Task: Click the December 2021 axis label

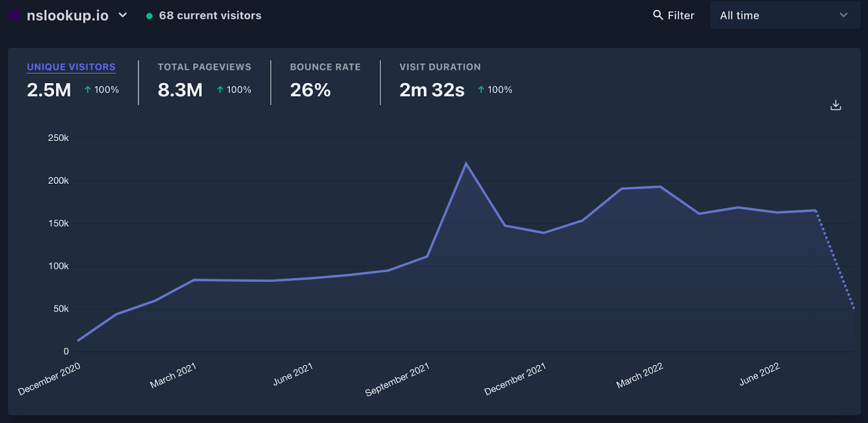Action: tap(515, 379)
